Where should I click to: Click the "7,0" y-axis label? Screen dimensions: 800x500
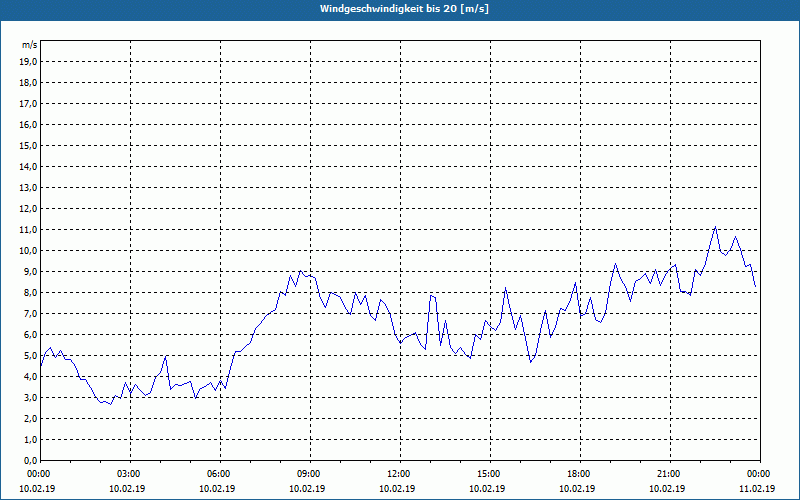[x=30, y=313]
